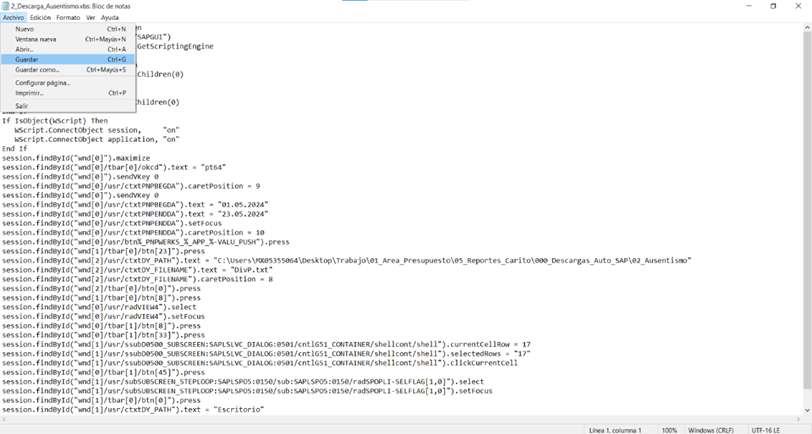Viewport: 812px width, 434px height.
Task: Click the horizontal scrollbar right arrow
Action: tap(799, 420)
